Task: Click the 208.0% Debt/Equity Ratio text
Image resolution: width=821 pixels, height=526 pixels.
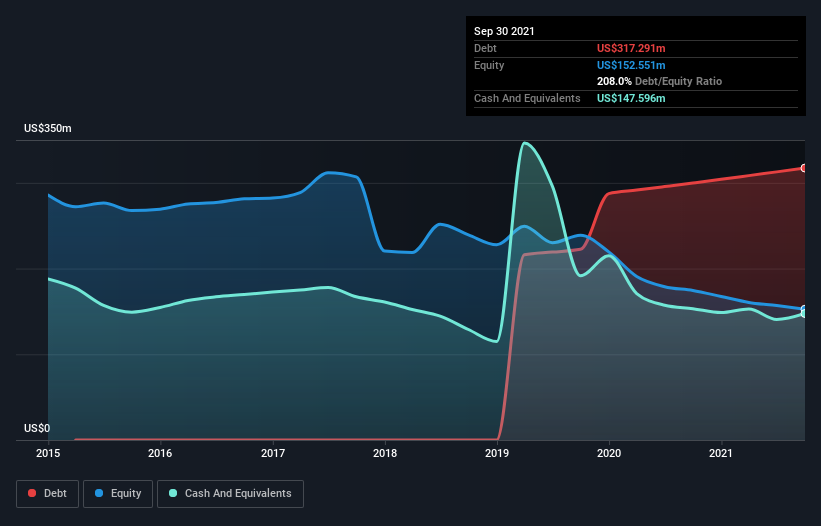Action: click(659, 82)
